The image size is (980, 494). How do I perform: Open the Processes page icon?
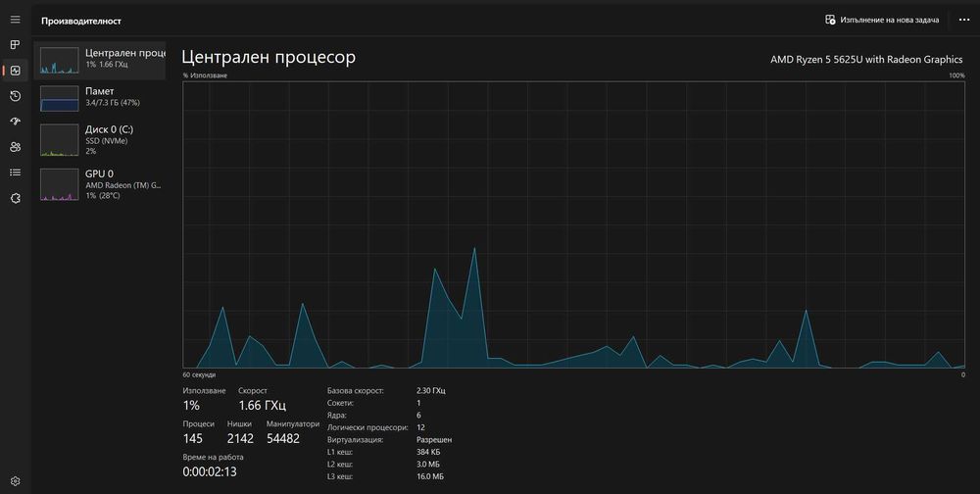pos(15,45)
